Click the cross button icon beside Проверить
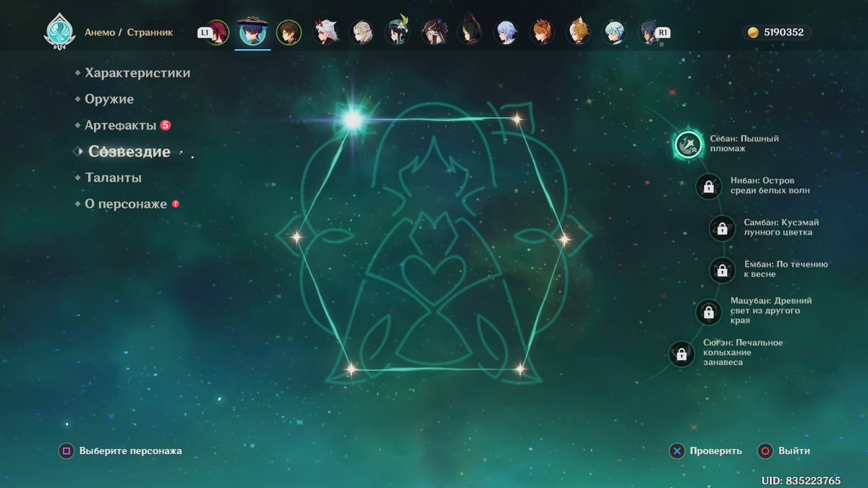This screenshot has width=868, height=488. (x=676, y=451)
